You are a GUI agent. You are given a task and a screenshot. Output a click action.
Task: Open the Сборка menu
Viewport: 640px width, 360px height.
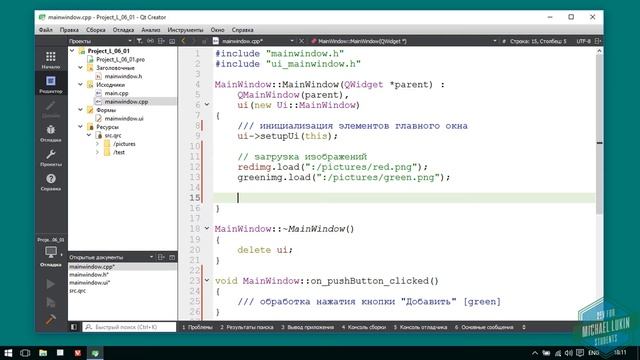[x=96, y=30]
